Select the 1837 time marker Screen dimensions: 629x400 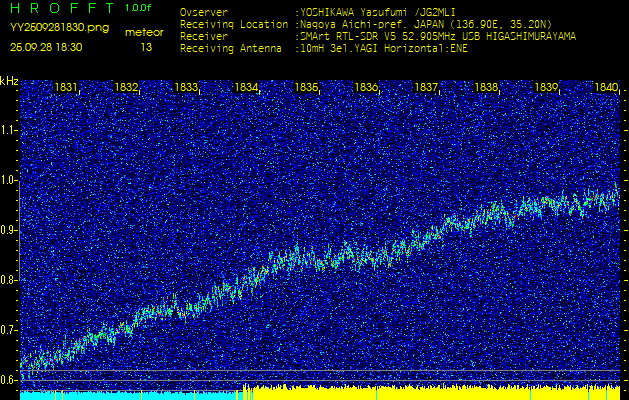click(x=427, y=88)
